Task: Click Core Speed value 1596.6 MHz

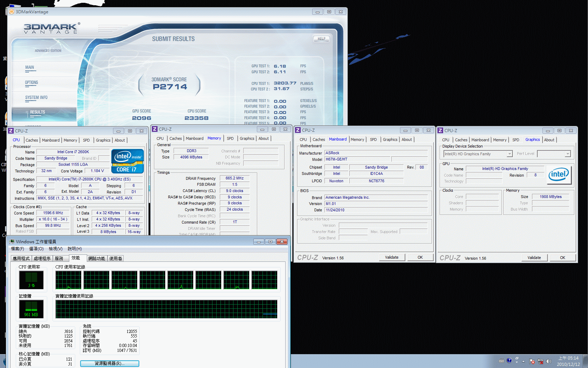Action: 53,213
